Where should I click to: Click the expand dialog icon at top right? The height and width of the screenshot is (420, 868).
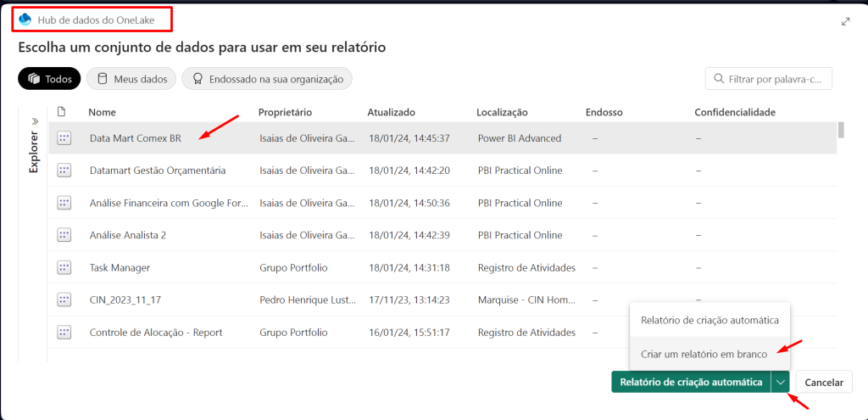pos(845,21)
